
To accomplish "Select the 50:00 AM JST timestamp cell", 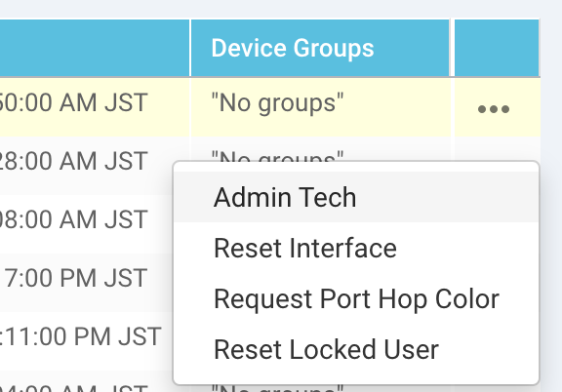I will (73, 102).
